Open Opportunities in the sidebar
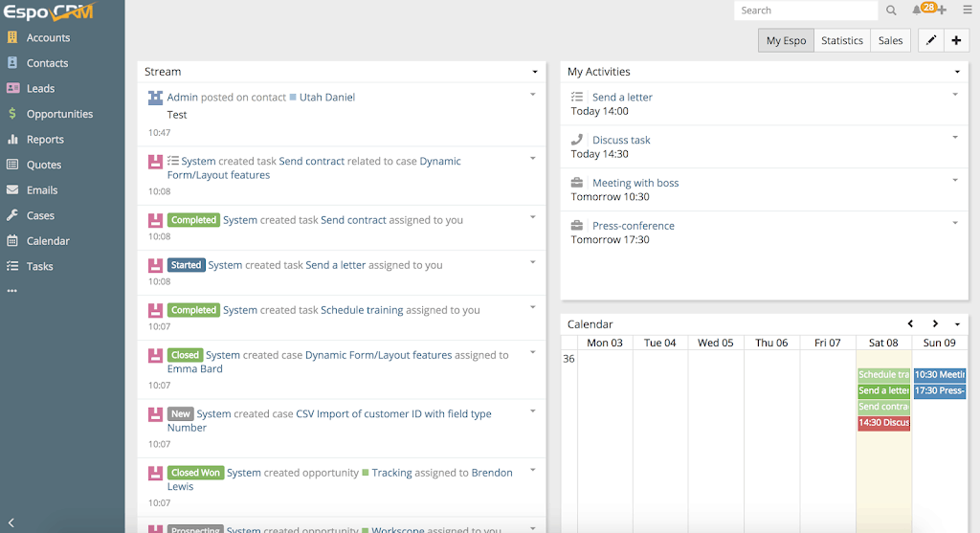 click(x=59, y=114)
